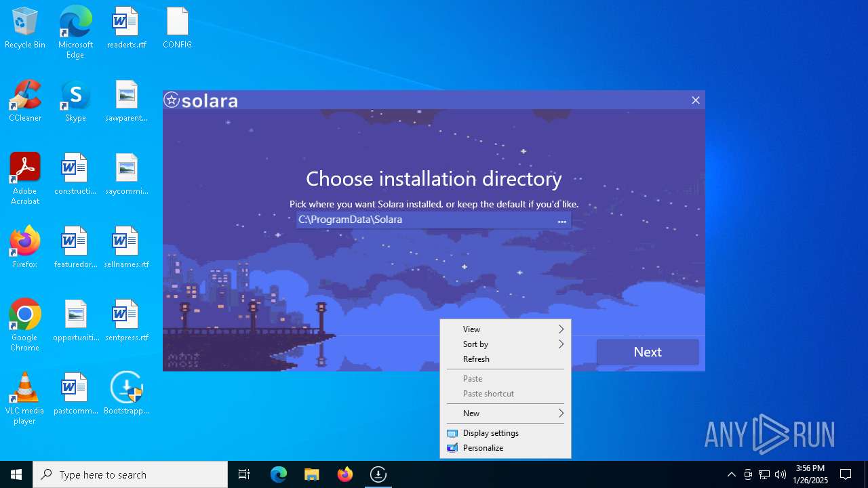
Task: Expand the New submenu
Action: tap(505, 413)
